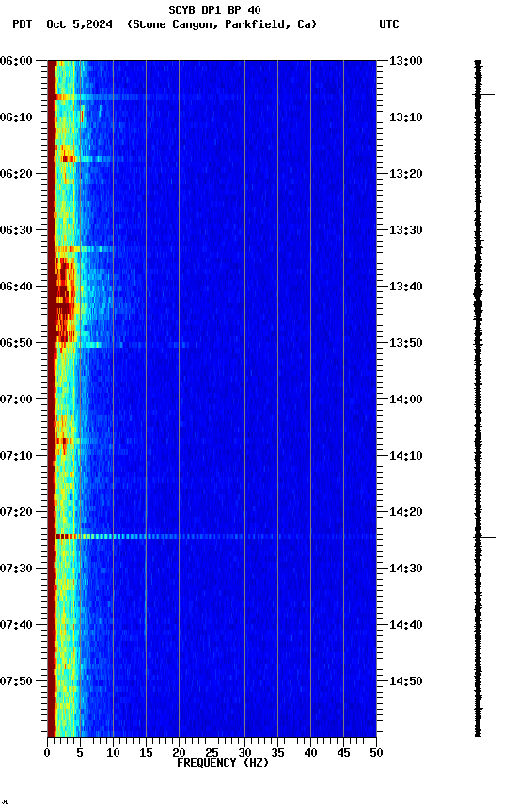Click the 0 Hz frequency tick label
This screenshot has height=812, width=519.
[x=48, y=753]
